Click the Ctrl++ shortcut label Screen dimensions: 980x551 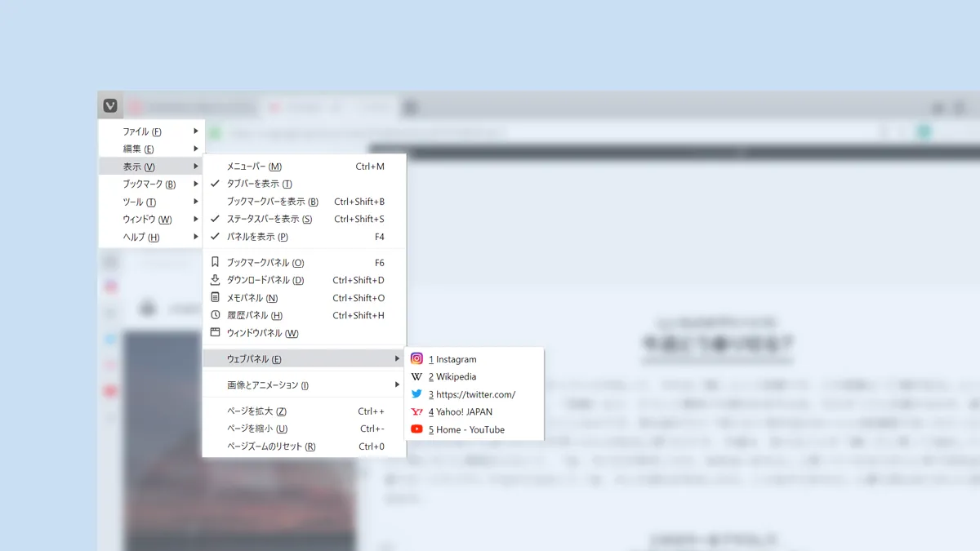tap(371, 411)
